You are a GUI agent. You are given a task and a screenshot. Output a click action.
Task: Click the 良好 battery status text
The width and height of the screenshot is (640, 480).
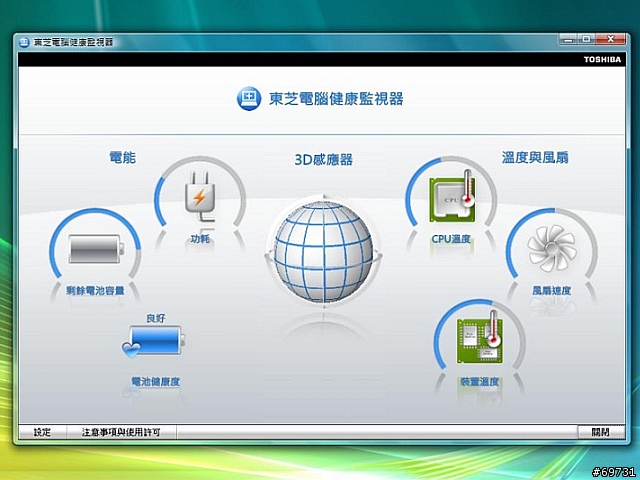pos(156,318)
